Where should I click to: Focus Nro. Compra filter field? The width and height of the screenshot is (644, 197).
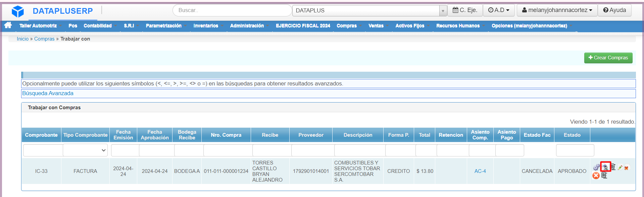coord(228,150)
